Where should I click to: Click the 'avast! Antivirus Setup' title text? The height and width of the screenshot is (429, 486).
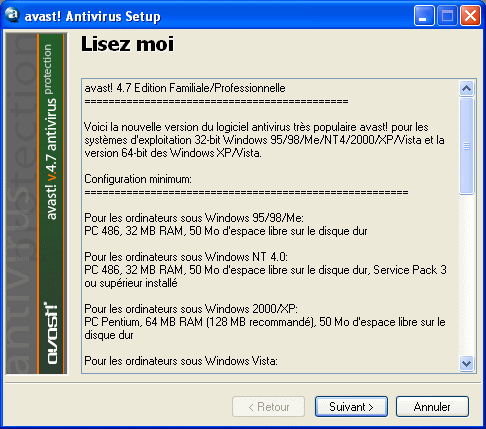(x=92, y=16)
